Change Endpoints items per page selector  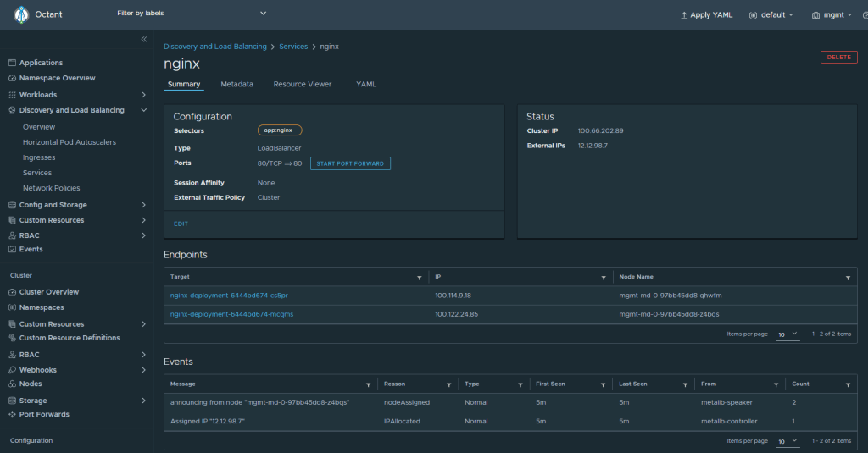pyautogui.click(x=787, y=334)
